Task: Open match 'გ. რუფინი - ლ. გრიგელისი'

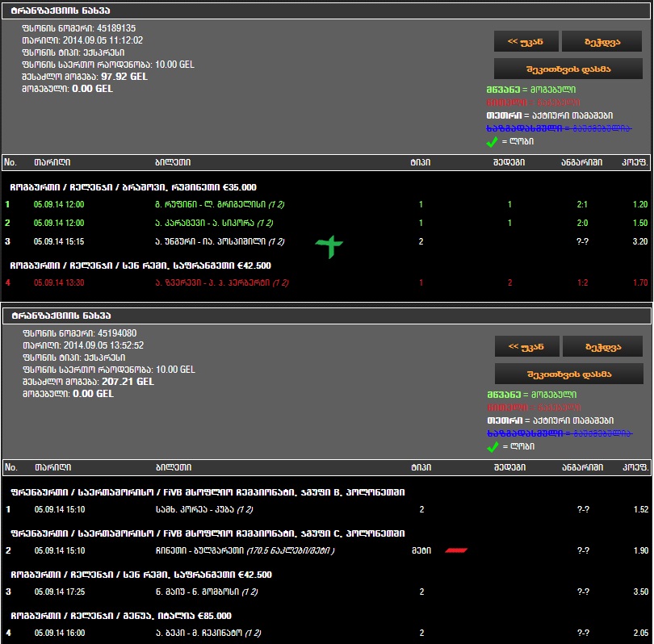Action: point(220,204)
